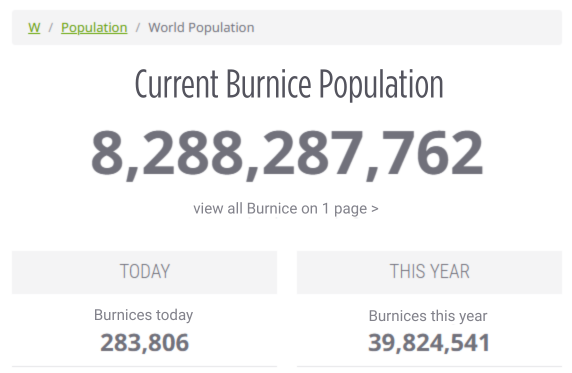
Task: Click the THIS YEAR section header
Action: (x=429, y=272)
